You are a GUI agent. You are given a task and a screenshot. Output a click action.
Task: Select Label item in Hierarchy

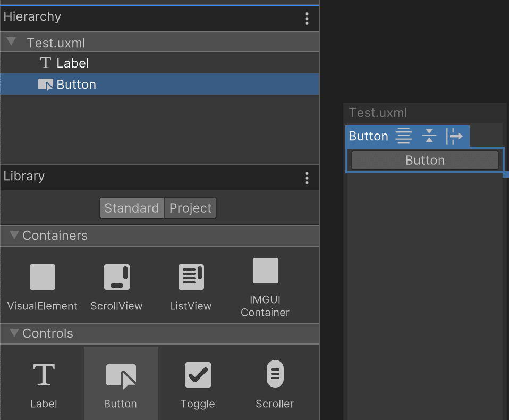[72, 63]
